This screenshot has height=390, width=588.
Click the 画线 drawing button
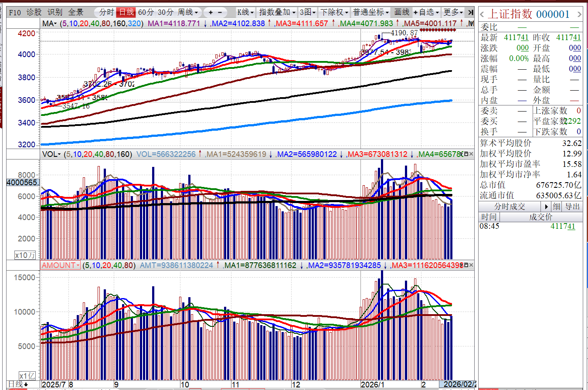[x=401, y=12]
